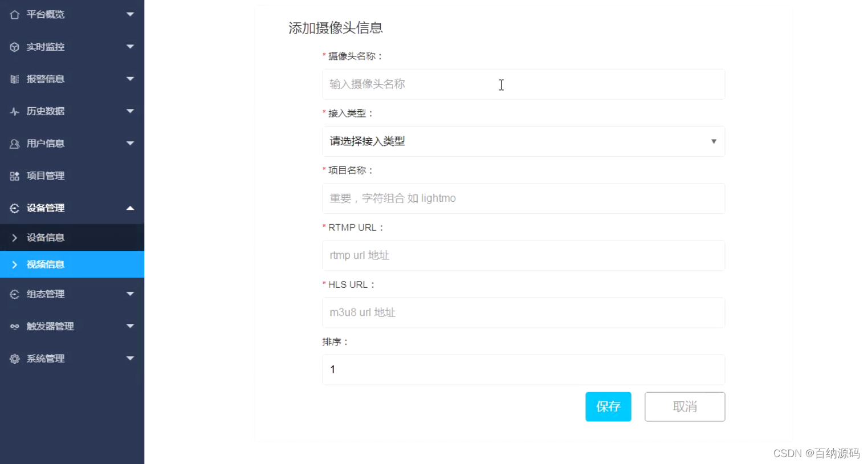Expand the 组态管理 menu section

pyautogui.click(x=131, y=294)
